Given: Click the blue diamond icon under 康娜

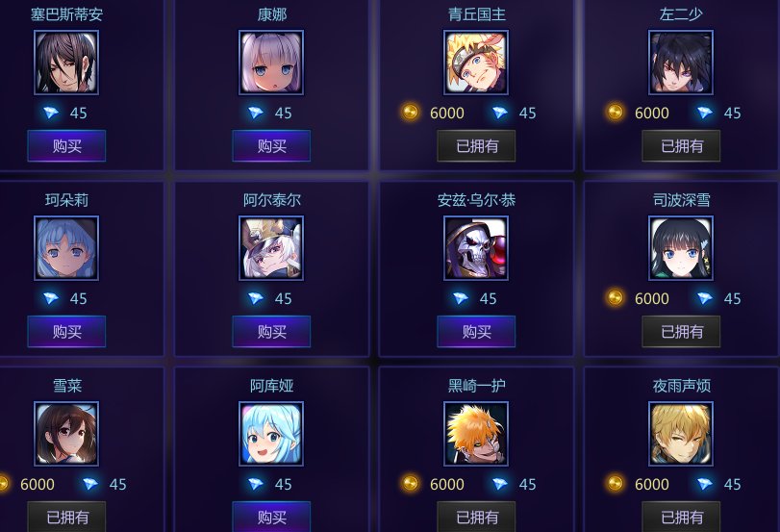Looking at the screenshot, I should click(x=256, y=113).
